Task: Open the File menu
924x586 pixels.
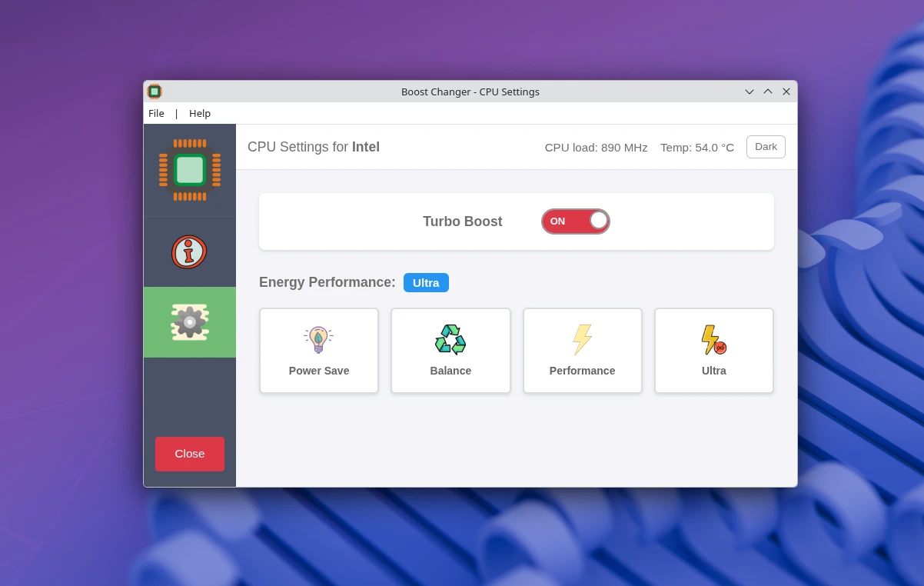Action: coord(156,113)
